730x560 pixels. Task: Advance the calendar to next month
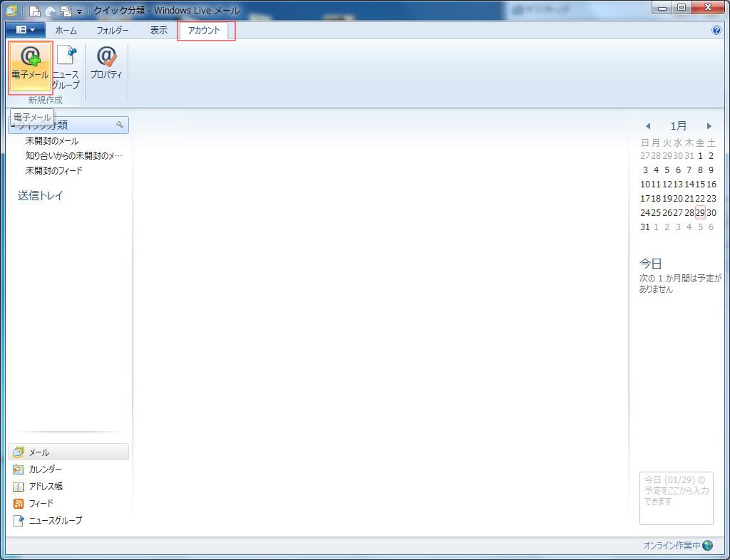click(709, 126)
